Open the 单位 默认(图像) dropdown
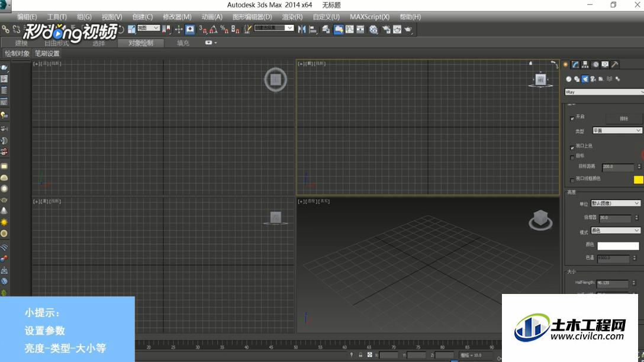 pyautogui.click(x=615, y=203)
